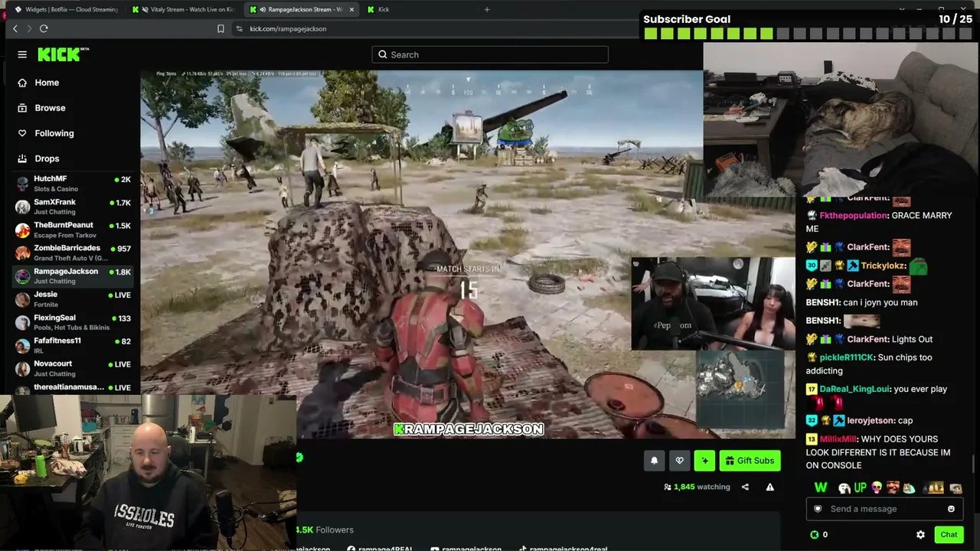Share the stream using the share icon
The image size is (980, 551).
pos(745,487)
